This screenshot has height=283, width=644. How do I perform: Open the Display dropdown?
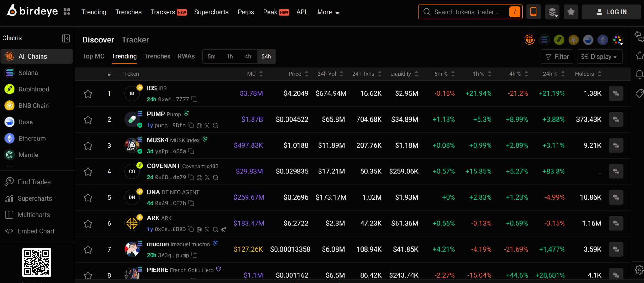coord(599,57)
